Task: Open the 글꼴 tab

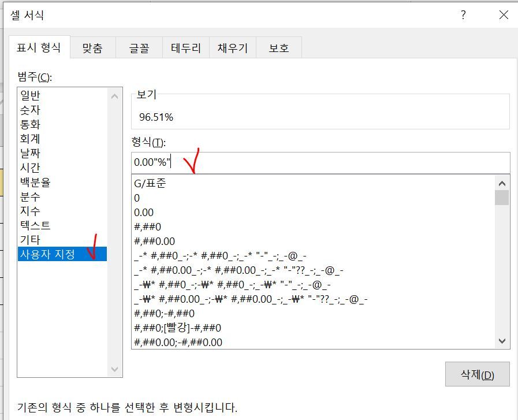Action: pyautogui.click(x=139, y=48)
